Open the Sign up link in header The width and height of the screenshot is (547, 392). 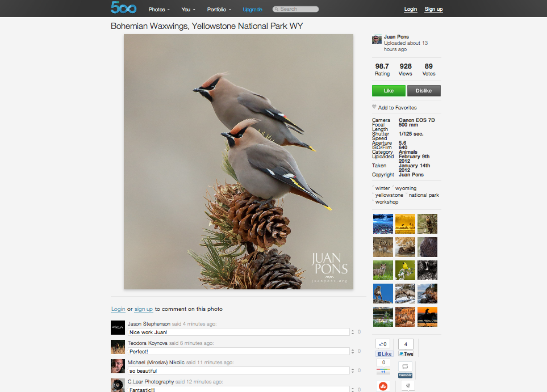pyautogui.click(x=433, y=9)
